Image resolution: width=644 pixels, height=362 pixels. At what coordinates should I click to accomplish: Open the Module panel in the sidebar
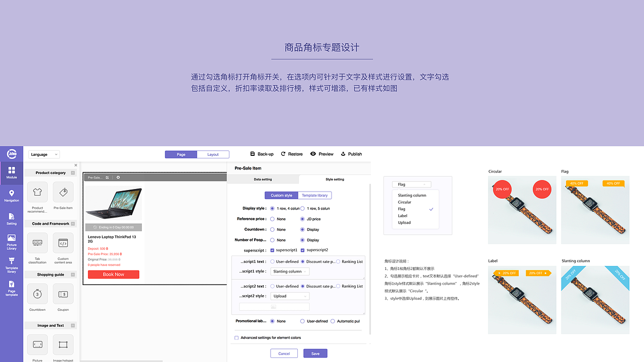tap(11, 173)
